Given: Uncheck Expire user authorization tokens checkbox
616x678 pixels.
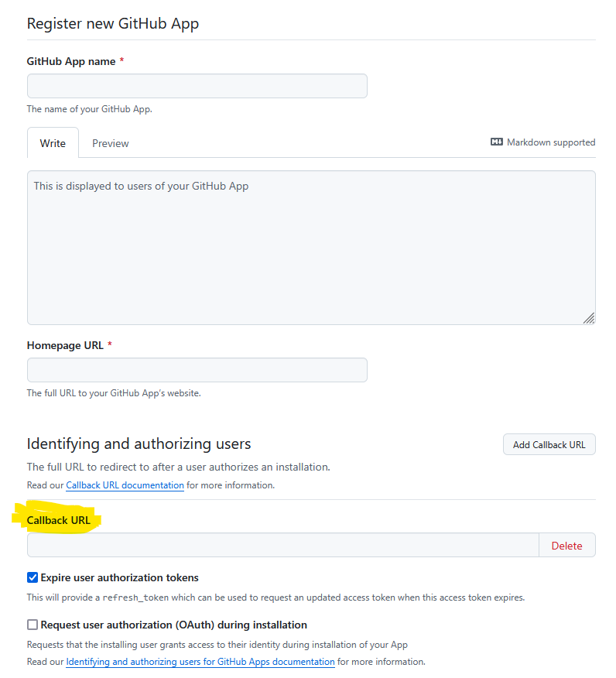Looking at the screenshot, I should [33, 577].
